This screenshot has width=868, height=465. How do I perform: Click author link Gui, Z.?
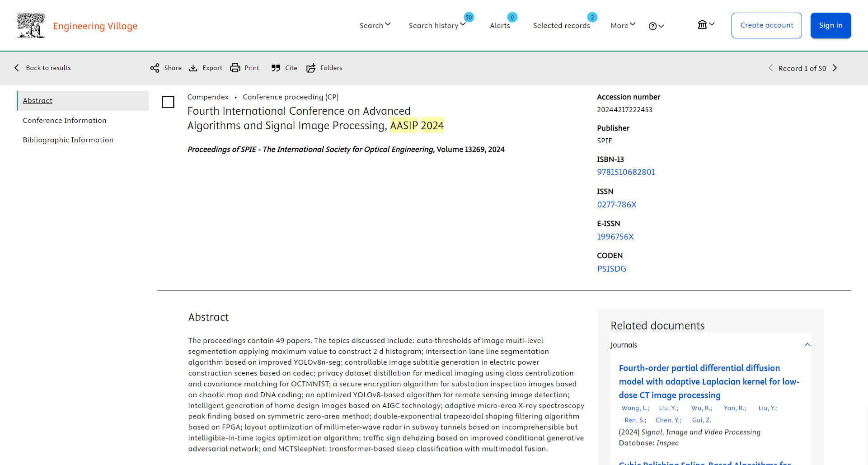pos(702,420)
